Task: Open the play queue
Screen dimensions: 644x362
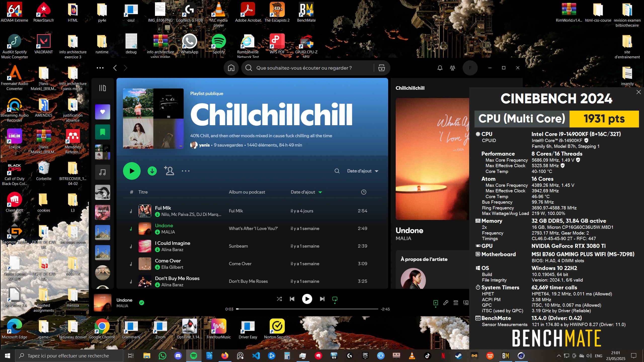Action: pyautogui.click(x=456, y=303)
